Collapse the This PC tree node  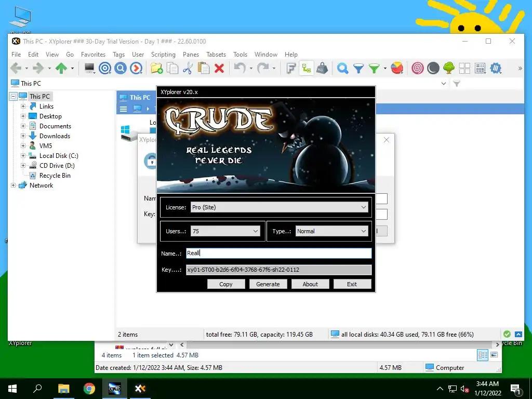pos(13,96)
